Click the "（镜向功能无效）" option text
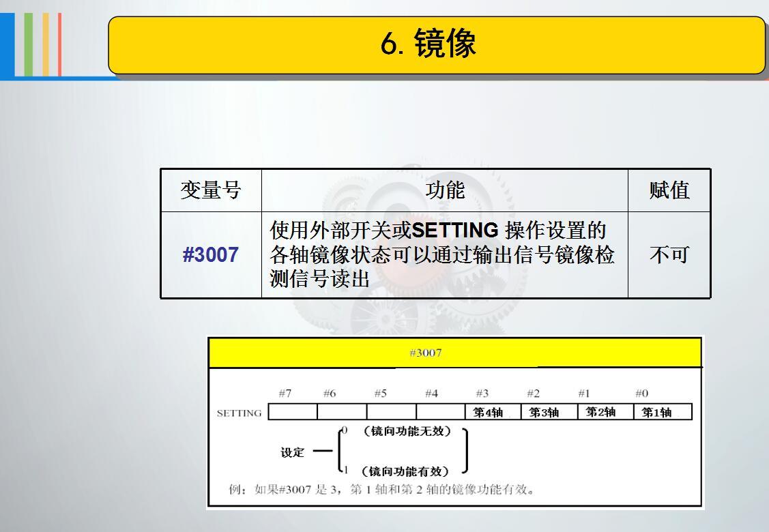This screenshot has width=769, height=532. [407, 431]
